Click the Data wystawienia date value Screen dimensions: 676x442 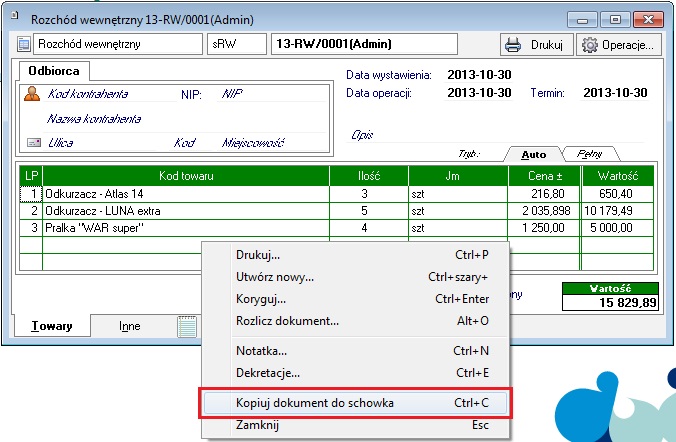tap(479, 75)
